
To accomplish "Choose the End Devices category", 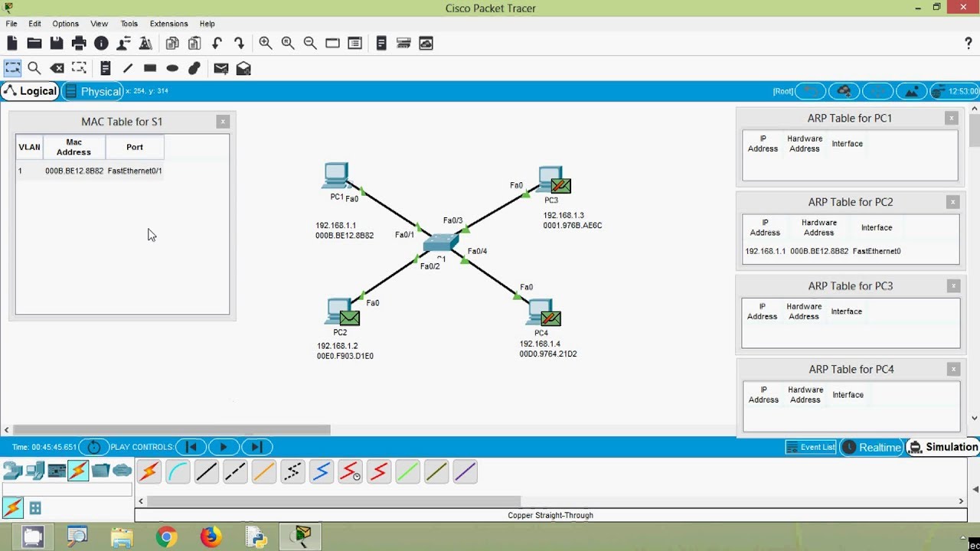I will [35, 471].
